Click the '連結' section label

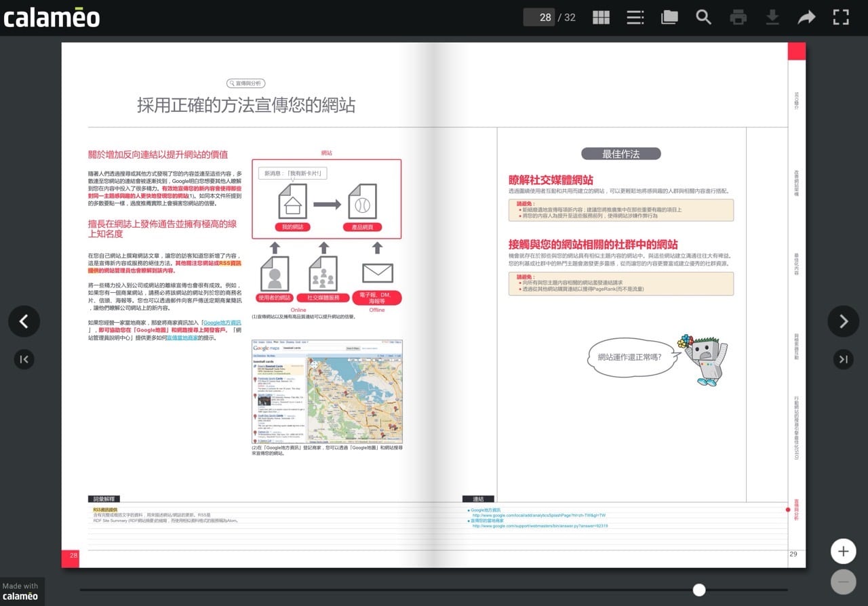[x=478, y=499]
